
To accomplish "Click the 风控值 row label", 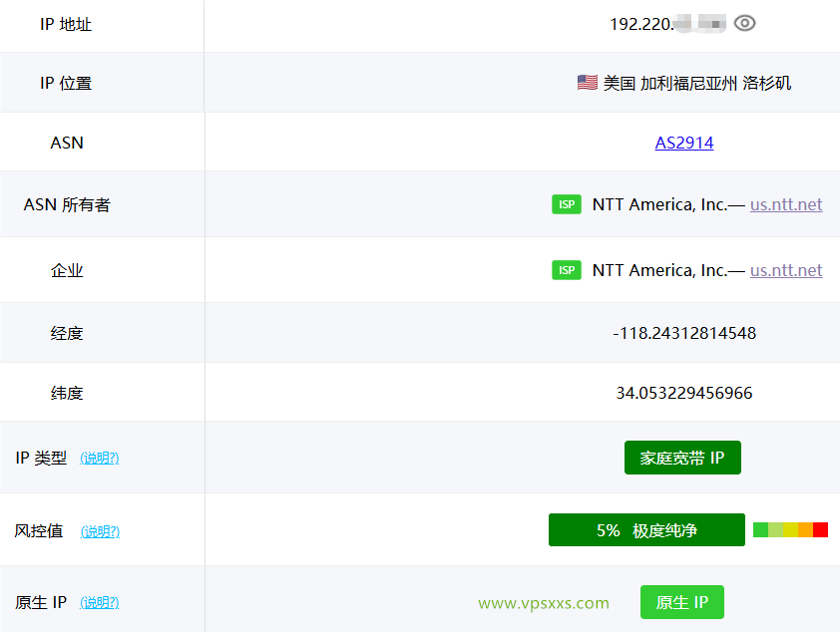I will click(39, 531).
